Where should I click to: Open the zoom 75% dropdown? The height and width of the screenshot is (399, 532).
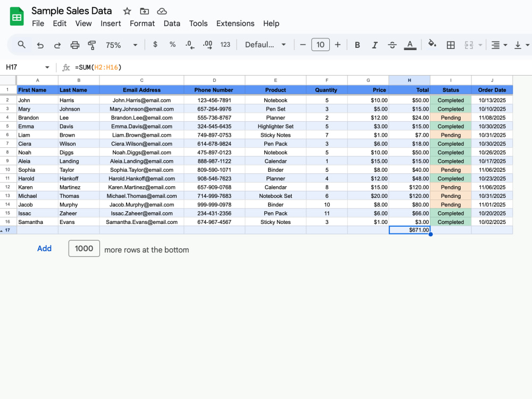coord(121,45)
